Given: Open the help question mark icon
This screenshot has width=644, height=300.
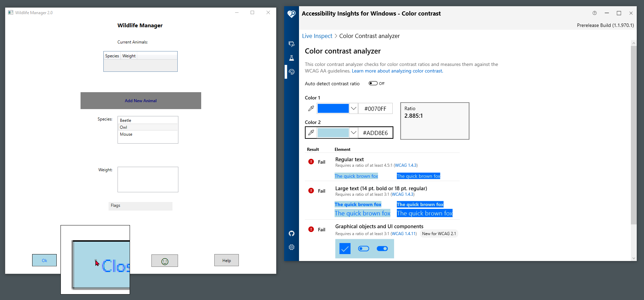Looking at the screenshot, I should tap(595, 13).
